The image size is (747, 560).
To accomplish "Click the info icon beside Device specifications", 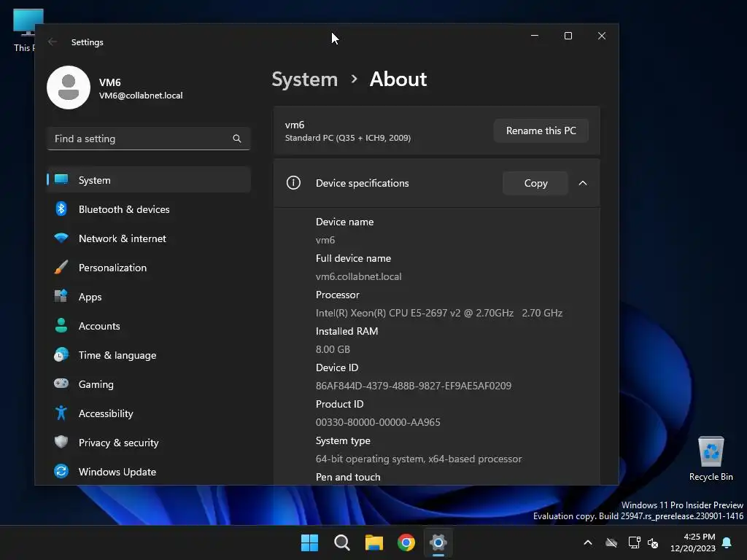I will [x=293, y=183].
